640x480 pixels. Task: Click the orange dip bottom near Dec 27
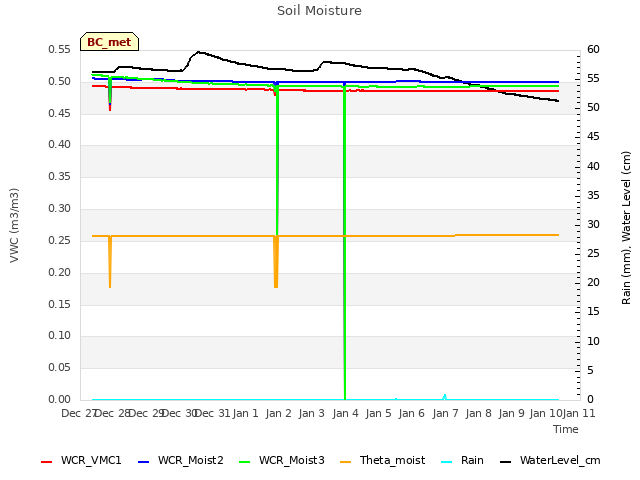110,286
